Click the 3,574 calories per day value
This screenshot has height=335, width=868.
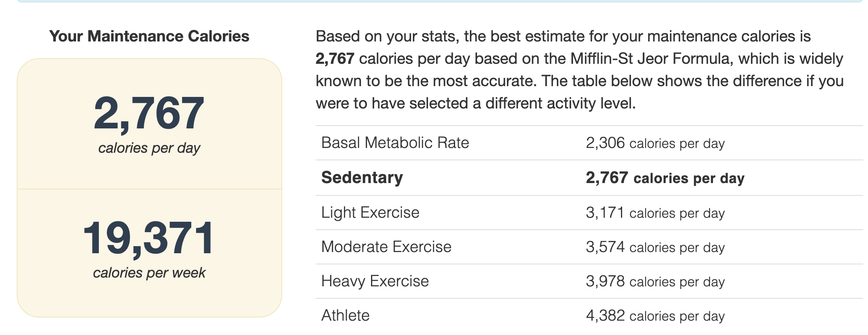tap(655, 247)
